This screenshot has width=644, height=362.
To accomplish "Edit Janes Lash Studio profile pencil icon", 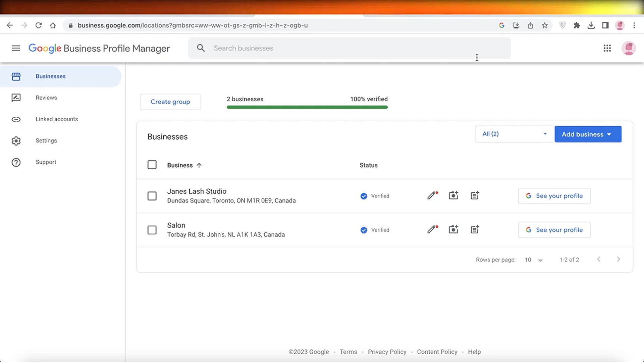I will [x=433, y=195].
